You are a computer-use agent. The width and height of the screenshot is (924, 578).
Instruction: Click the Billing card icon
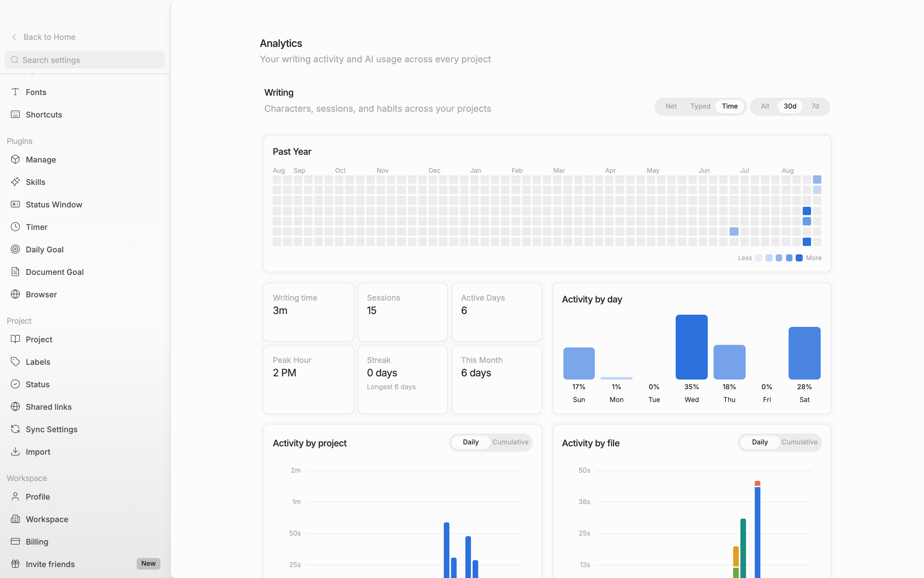pos(15,541)
